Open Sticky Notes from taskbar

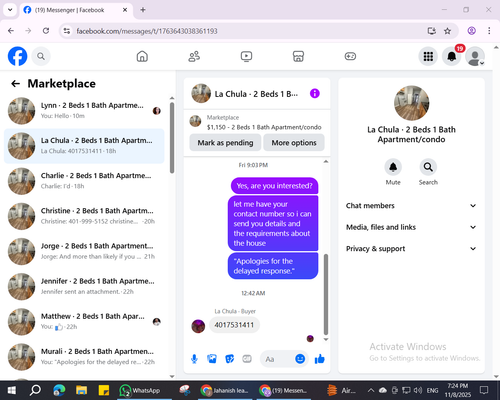click(104, 390)
